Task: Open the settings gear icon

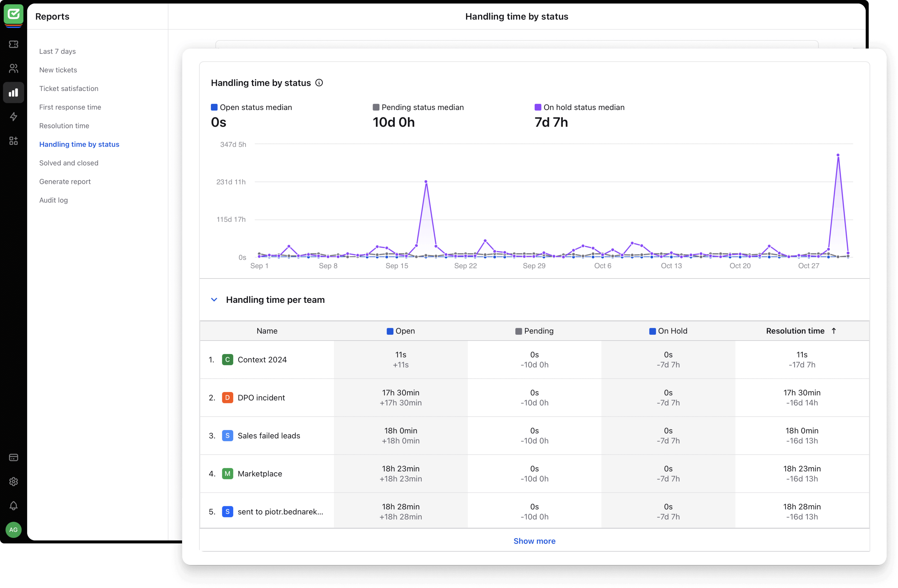Action: (x=13, y=482)
